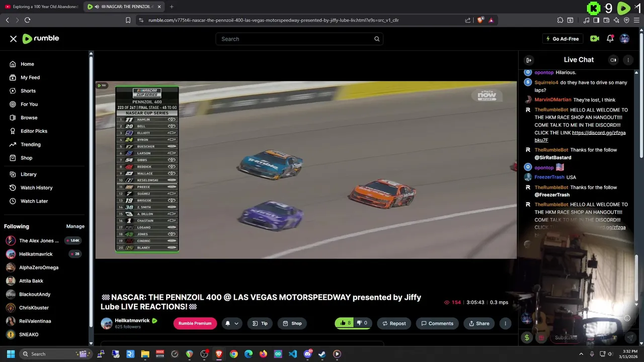
Task: Open the discord.gg link in chat
Action: pos(580,136)
